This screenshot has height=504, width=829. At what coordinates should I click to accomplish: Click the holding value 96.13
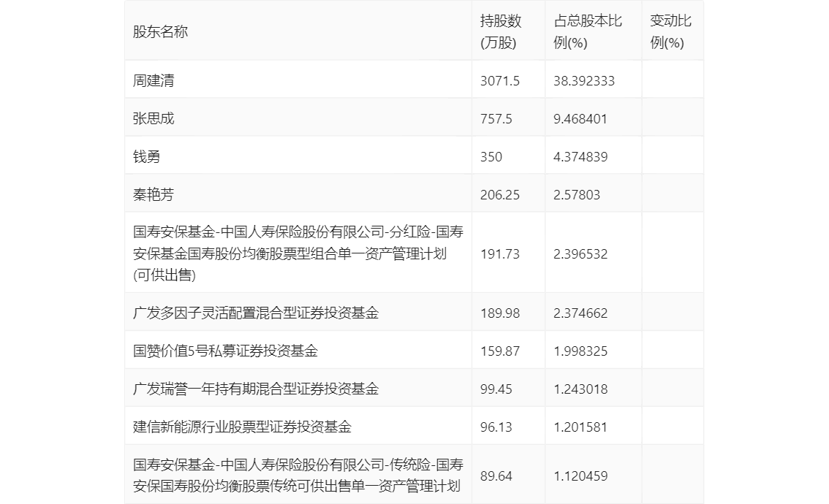[496, 427]
